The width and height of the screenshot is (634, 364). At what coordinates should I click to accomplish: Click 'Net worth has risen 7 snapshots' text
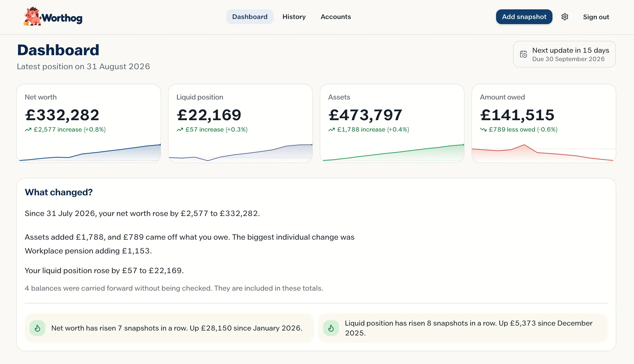click(177, 328)
